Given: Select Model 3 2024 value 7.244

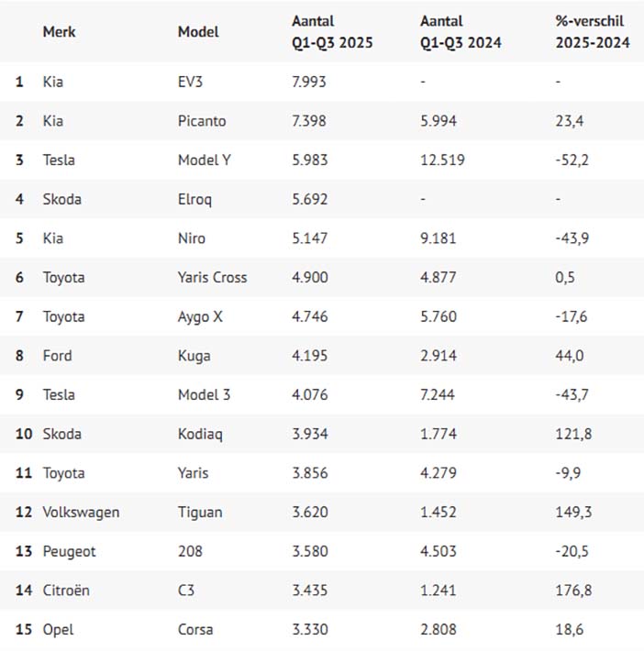Looking at the screenshot, I should point(438,394).
